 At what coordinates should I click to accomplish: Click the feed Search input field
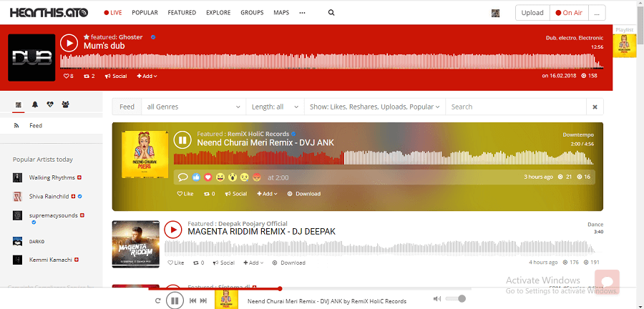pos(516,107)
